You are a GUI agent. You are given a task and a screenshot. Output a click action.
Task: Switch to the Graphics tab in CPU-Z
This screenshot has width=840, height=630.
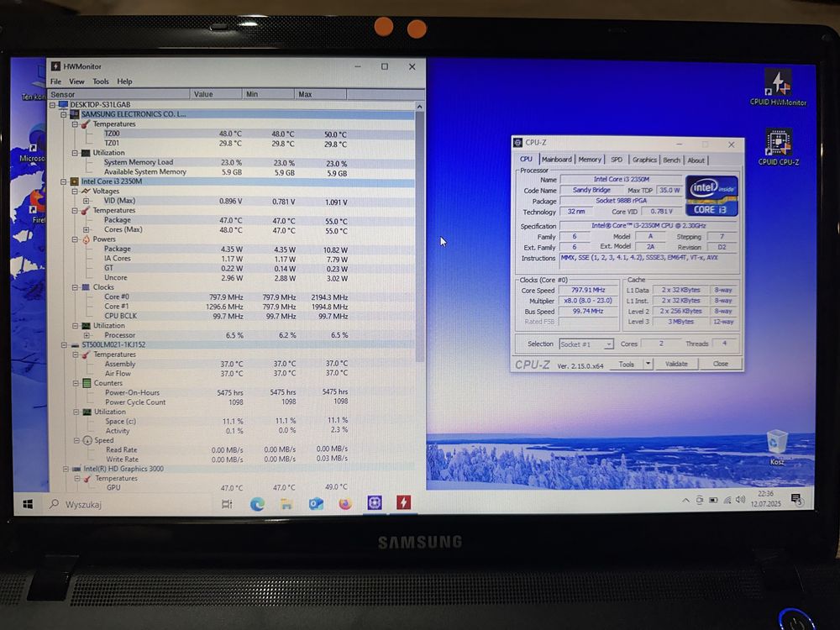[644, 160]
